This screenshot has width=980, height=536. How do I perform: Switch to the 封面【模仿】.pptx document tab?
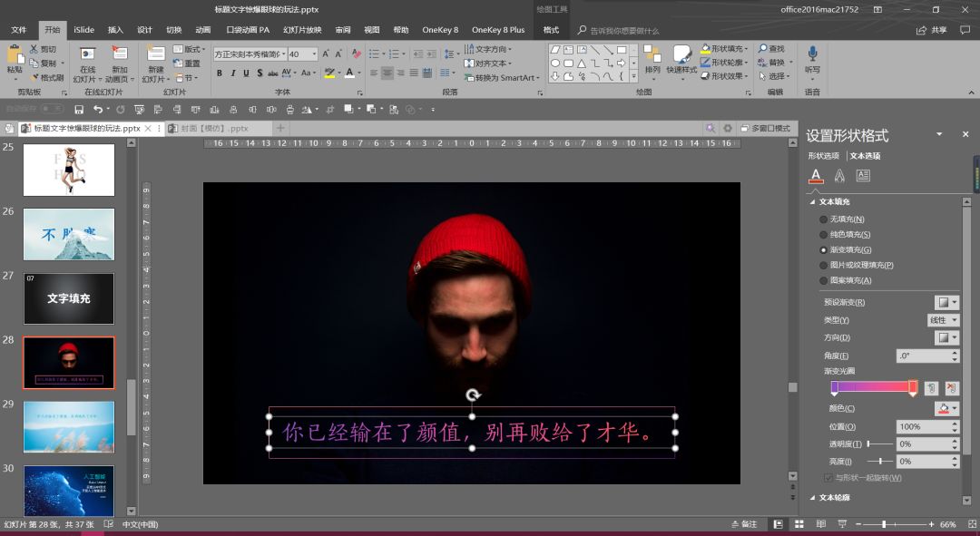(x=214, y=128)
